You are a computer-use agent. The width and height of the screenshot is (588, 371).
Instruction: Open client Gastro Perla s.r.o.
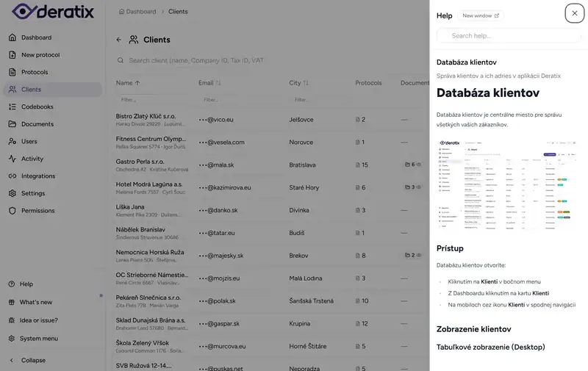click(140, 162)
